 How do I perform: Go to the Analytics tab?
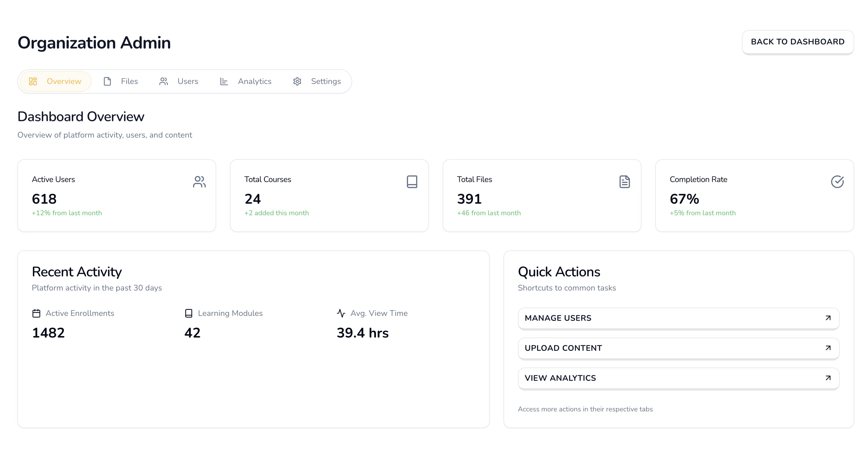click(x=246, y=82)
